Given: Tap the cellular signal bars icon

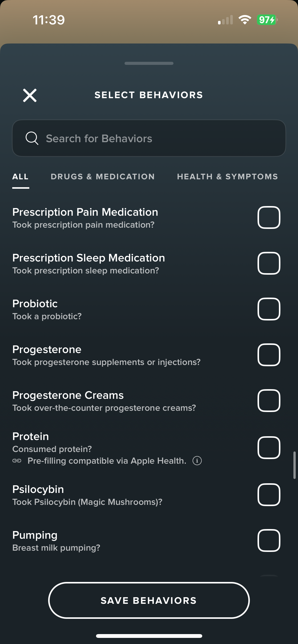Looking at the screenshot, I should coord(225,20).
